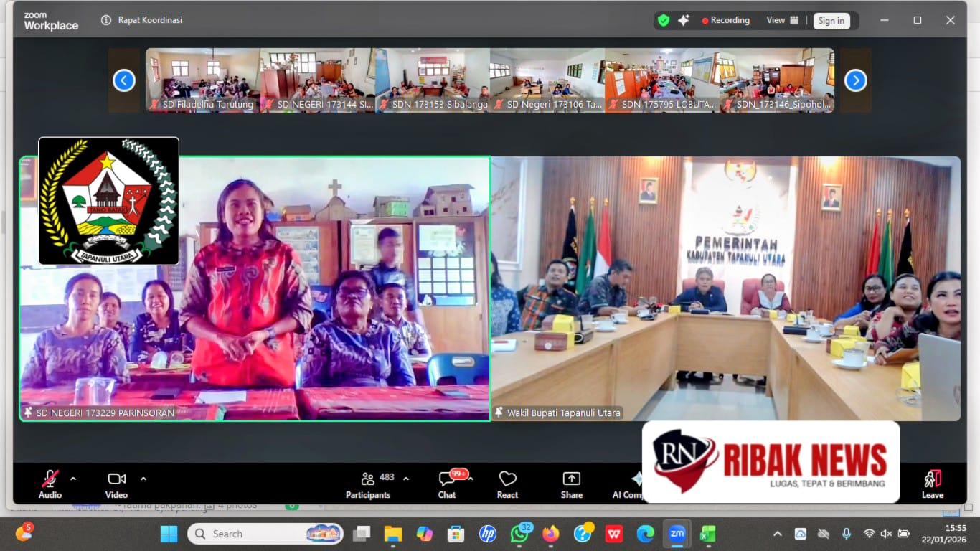980x551 pixels.
Task: Open the video options chevron
Action: pyautogui.click(x=143, y=479)
